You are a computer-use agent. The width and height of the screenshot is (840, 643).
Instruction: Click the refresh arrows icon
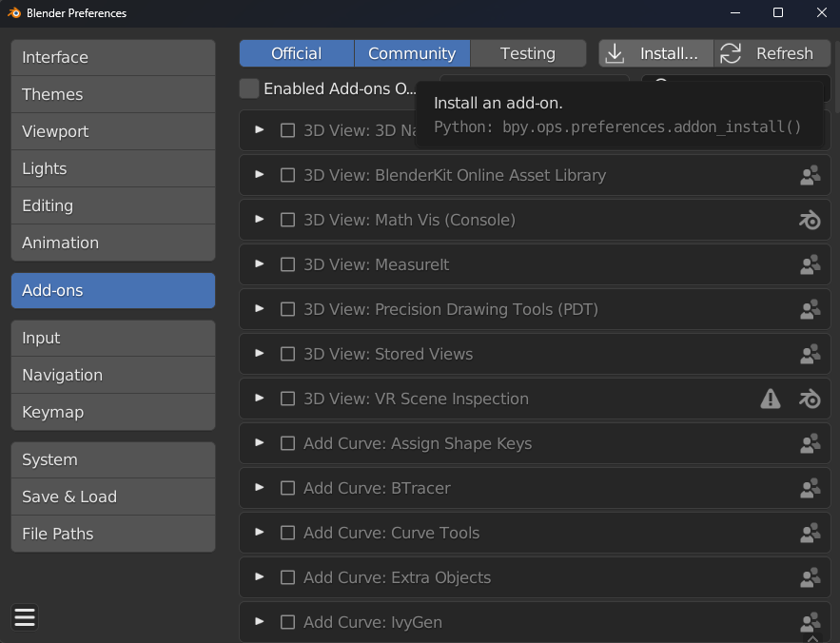731,53
